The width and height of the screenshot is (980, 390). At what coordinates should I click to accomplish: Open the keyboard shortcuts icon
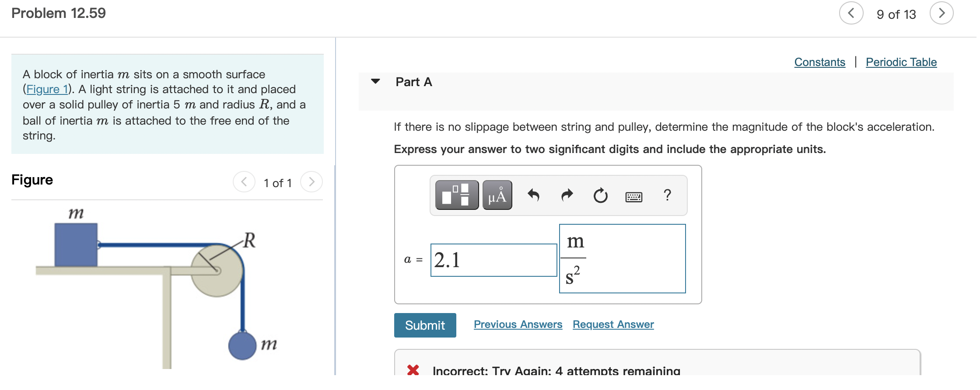(633, 197)
